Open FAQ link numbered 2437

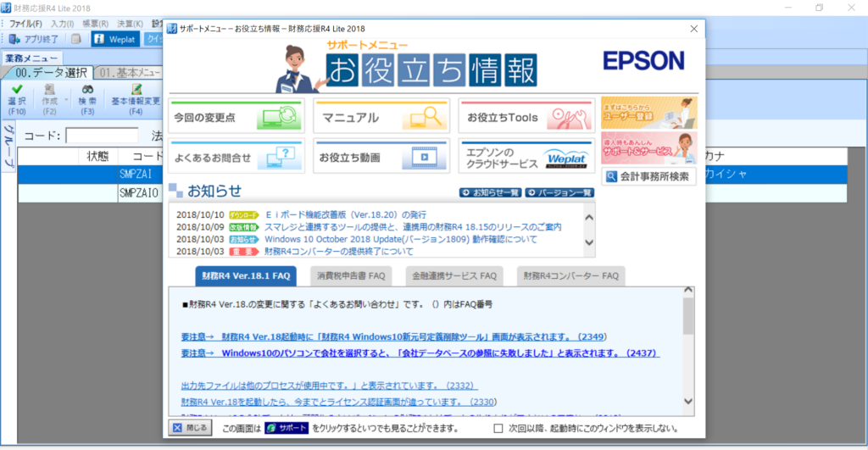coord(420,353)
